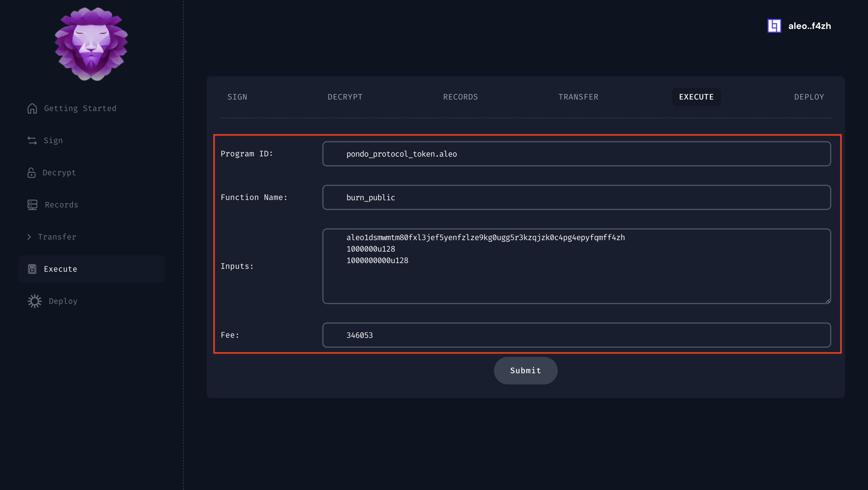Click the Program ID input field
The width and height of the screenshot is (868, 490).
coord(577,154)
